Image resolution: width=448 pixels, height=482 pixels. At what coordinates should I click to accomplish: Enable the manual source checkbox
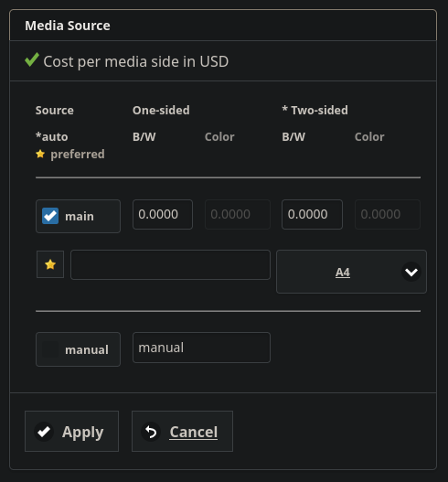[x=50, y=349]
